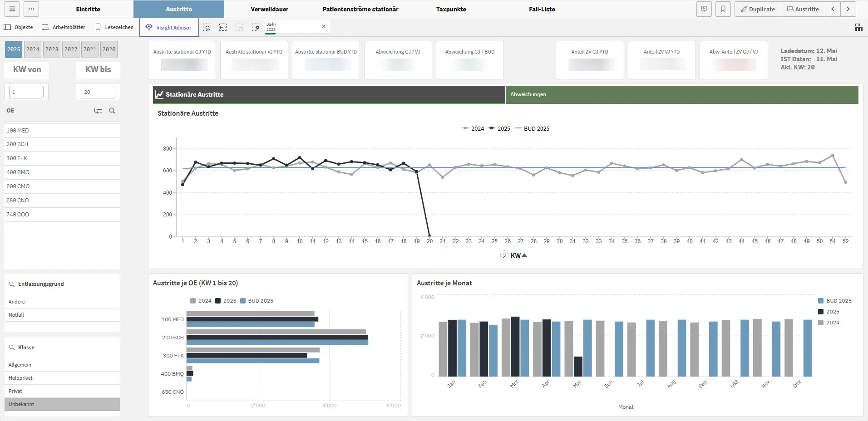Select Allgemein class

pyautogui.click(x=62, y=365)
